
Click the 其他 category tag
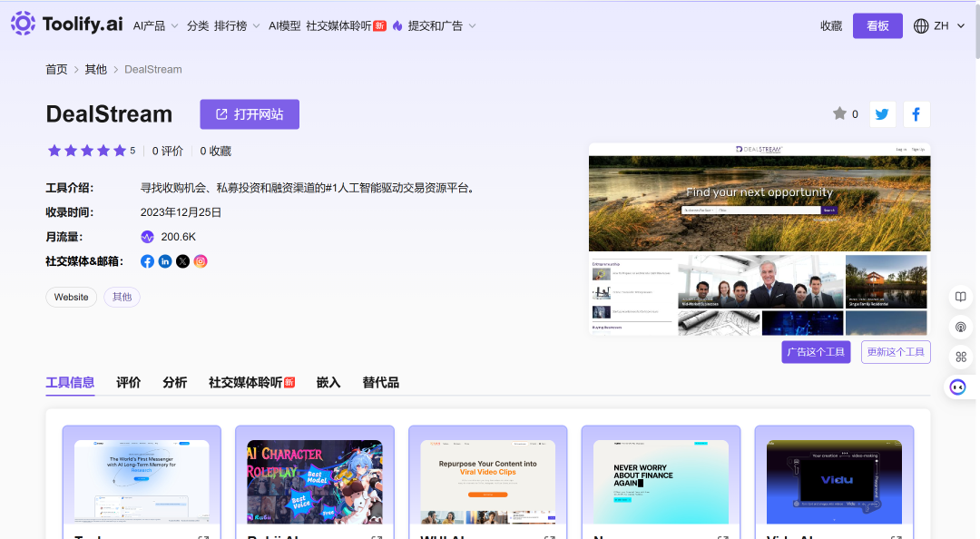point(122,297)
